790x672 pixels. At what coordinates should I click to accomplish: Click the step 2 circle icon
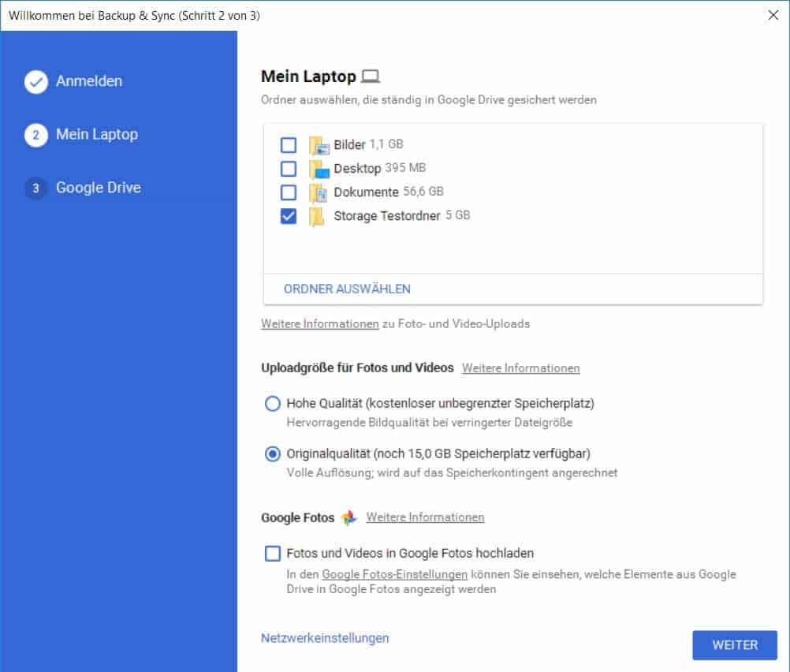point(36,135)
